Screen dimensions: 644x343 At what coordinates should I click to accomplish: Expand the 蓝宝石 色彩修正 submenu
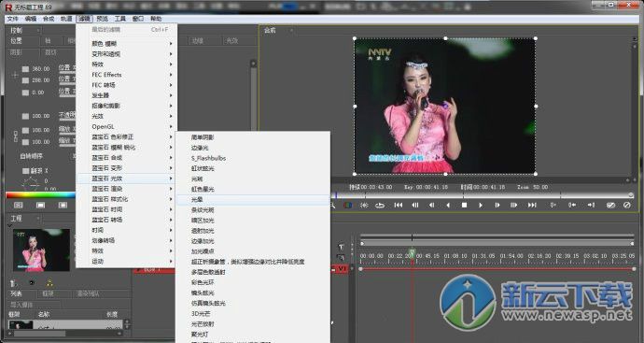coord(127,136)
